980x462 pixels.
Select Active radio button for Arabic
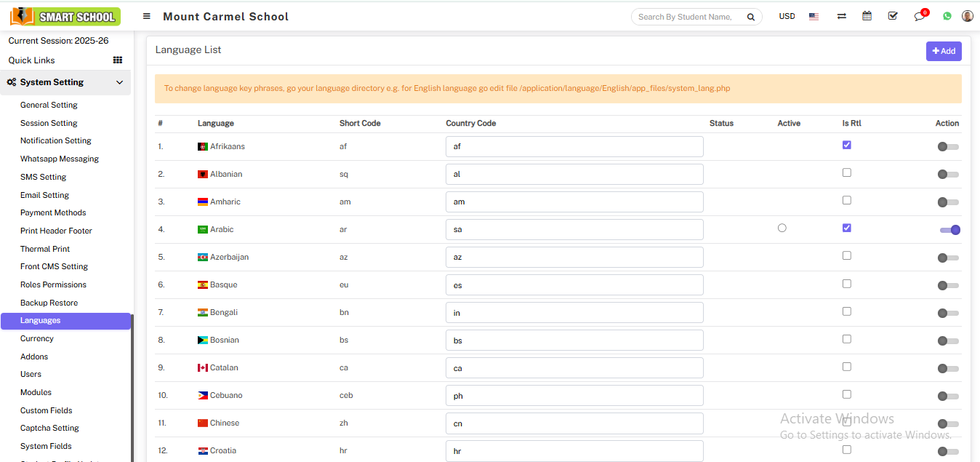pos(782,228)
